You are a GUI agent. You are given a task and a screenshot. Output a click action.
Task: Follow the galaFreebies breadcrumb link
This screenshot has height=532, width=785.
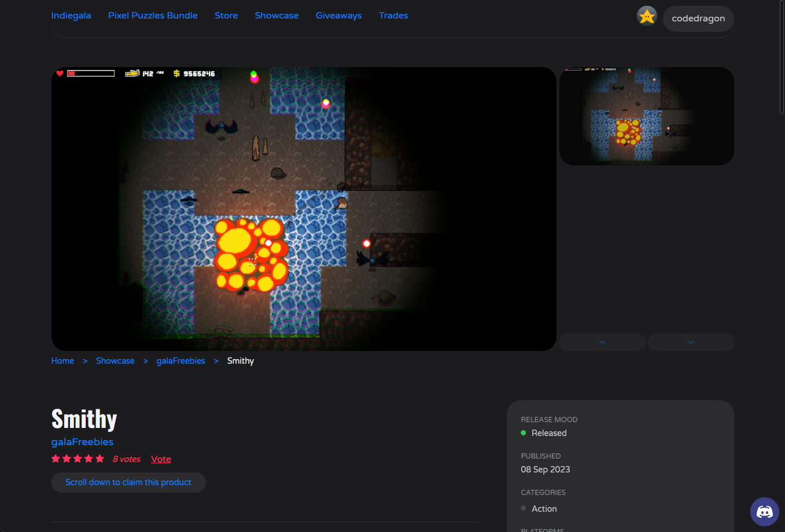click(x=180, y=361)
